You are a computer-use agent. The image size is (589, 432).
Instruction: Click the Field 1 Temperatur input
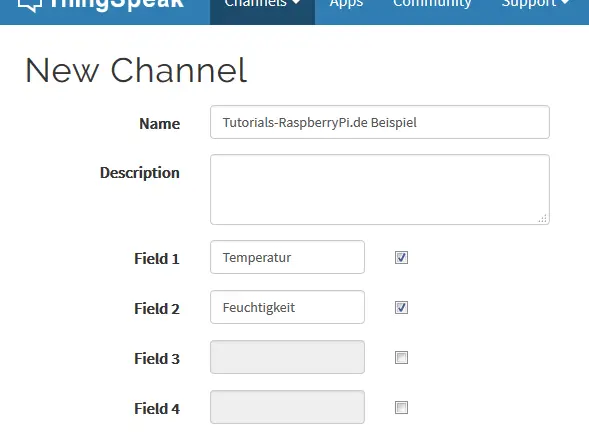click(x=287, y=257)
